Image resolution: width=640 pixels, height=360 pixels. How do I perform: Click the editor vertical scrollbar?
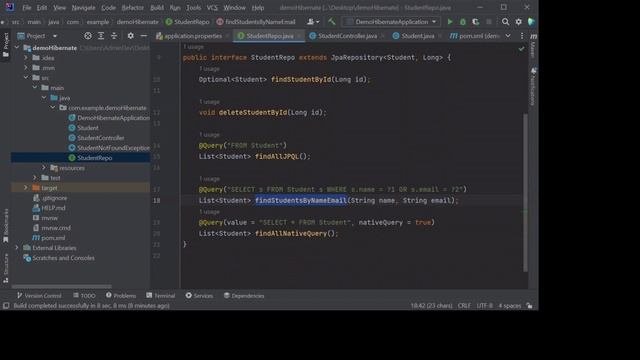525,192
